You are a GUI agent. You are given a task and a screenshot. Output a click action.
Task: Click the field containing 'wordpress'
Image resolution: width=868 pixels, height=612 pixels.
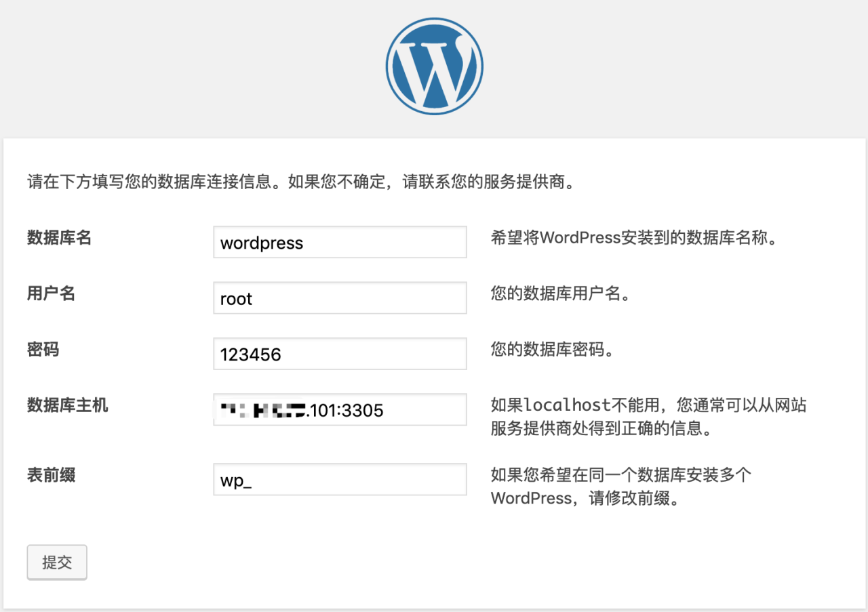pyautogui.click(x=339, y=242)
